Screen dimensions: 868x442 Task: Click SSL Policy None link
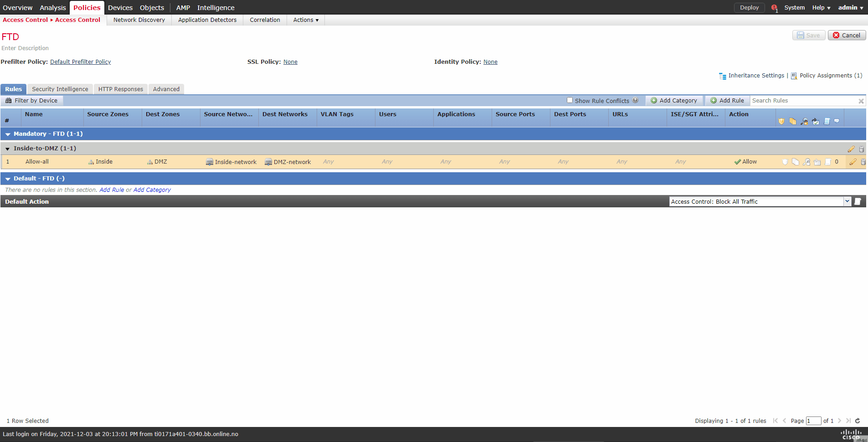[x=290, y=62]
